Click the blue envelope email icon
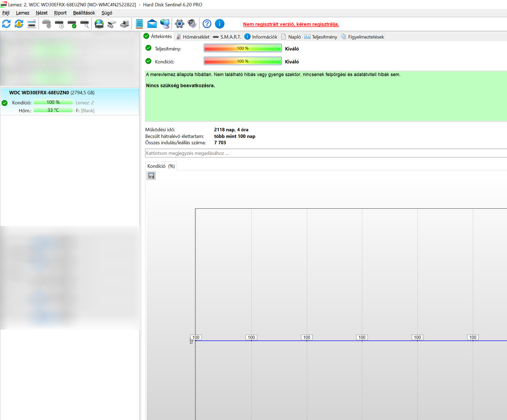The height and width of the screenshot is (420, 507). pos(152,24)
